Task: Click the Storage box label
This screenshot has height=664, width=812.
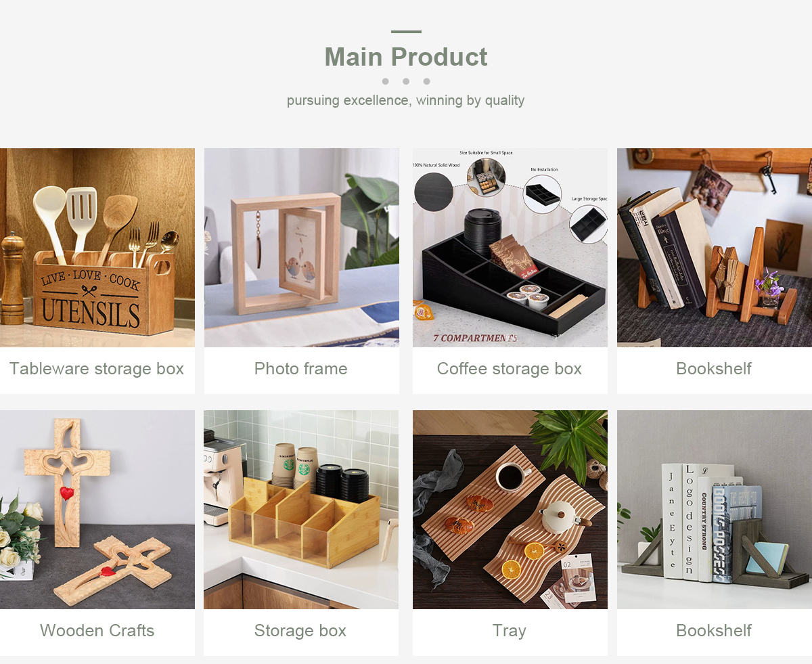Action: click(300, 631)
